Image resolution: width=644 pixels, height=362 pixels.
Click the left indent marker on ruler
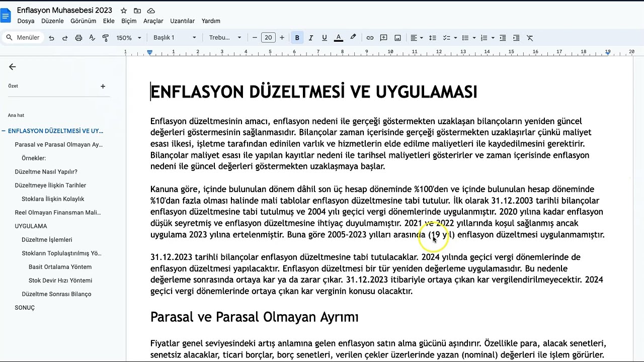pos(150,53)
